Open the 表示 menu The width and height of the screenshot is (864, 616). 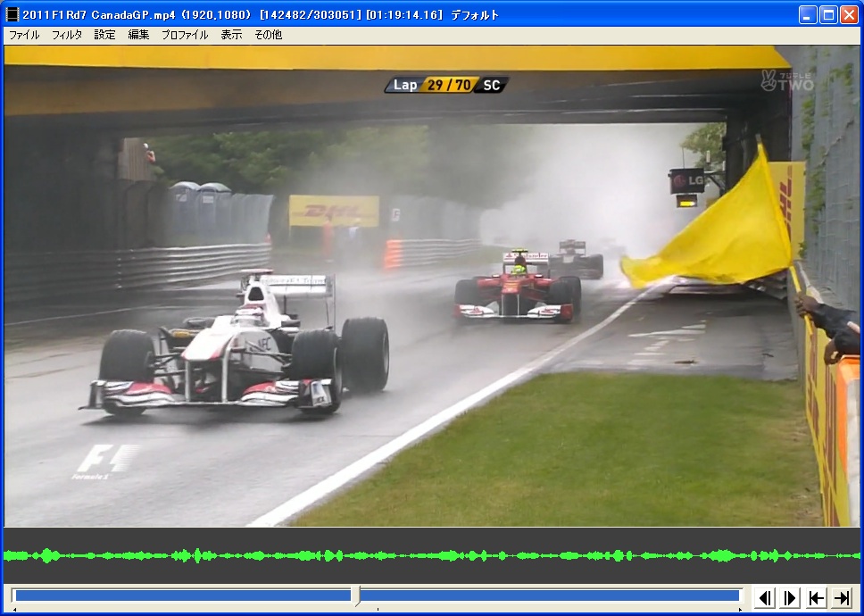pos(231,35)
